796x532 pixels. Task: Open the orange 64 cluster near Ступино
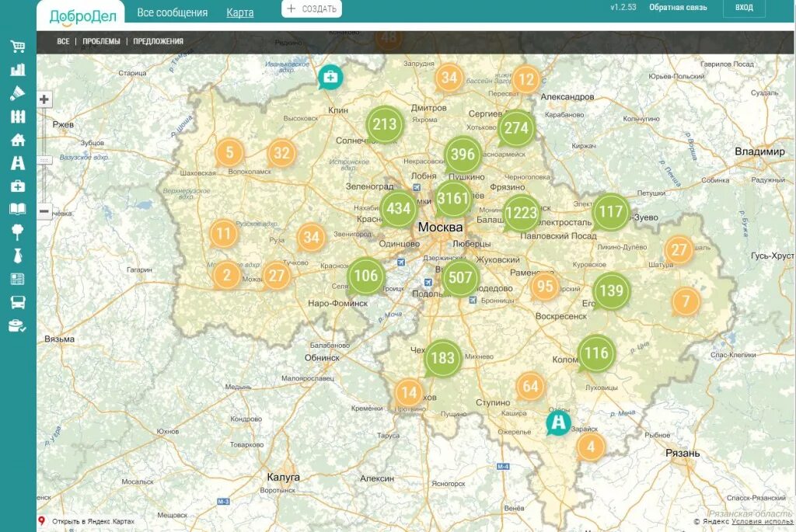(x=530, y=387)
